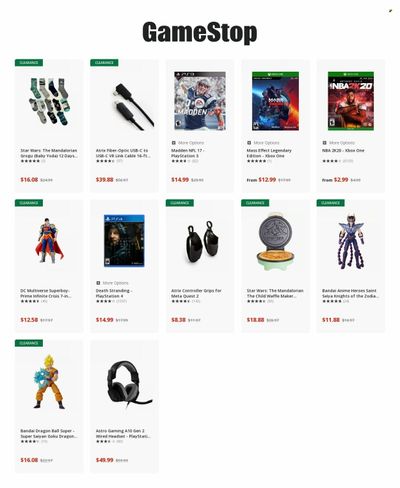Select the Madden NFL 17 cover art
This screenshot has width=400, height=488.
pyautogui.click(x=200, y=101)
